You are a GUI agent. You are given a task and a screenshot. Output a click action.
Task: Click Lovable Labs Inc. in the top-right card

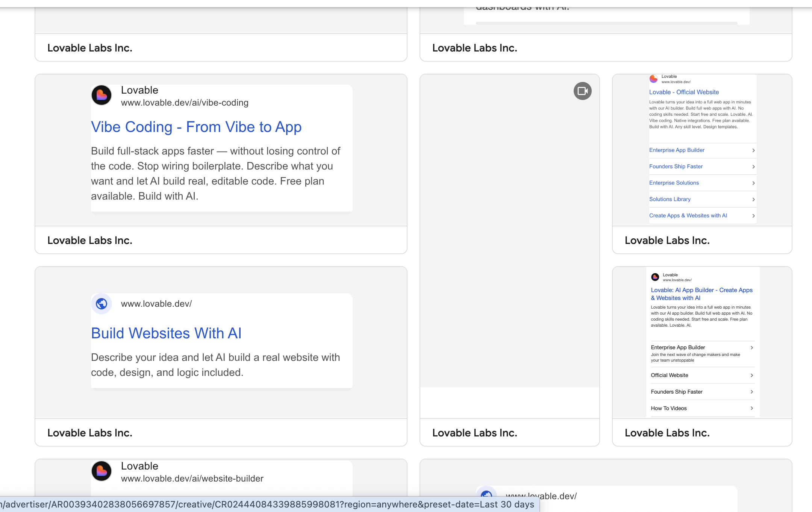coord(475,48)
